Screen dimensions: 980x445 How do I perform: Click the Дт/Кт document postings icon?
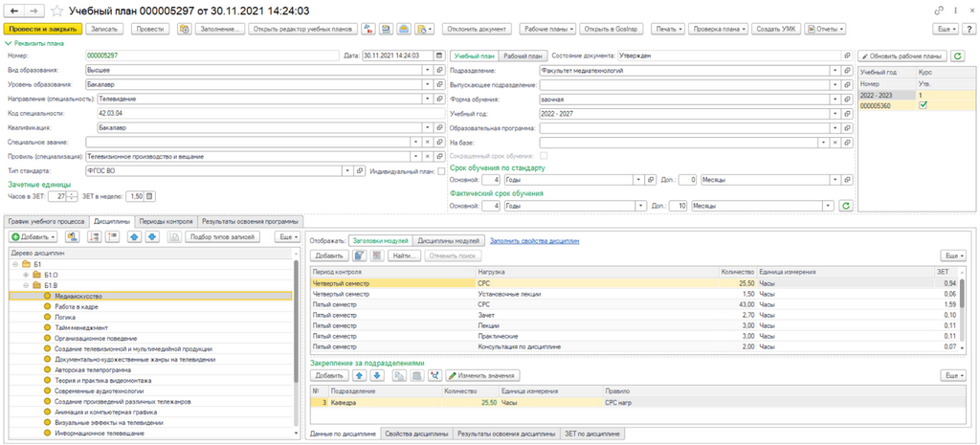pos(368,29)
